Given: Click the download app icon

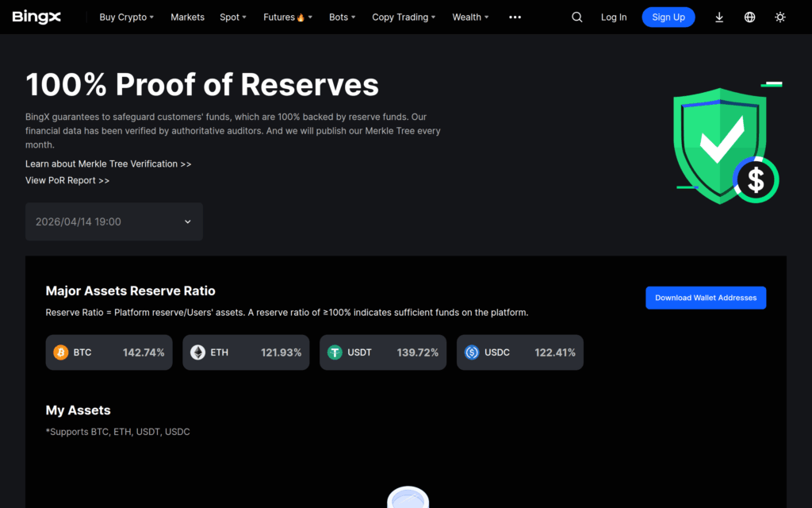Looking at the screenshot, I should tap(718, 17).
